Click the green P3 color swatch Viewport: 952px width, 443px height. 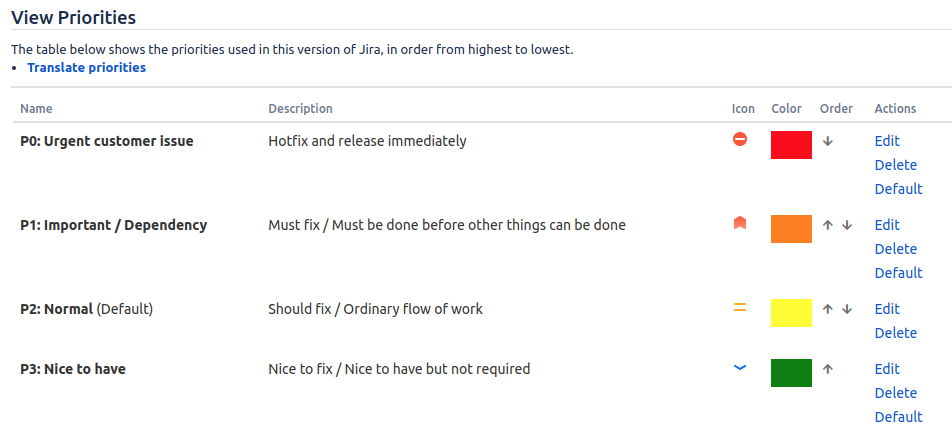pos(791,373)
